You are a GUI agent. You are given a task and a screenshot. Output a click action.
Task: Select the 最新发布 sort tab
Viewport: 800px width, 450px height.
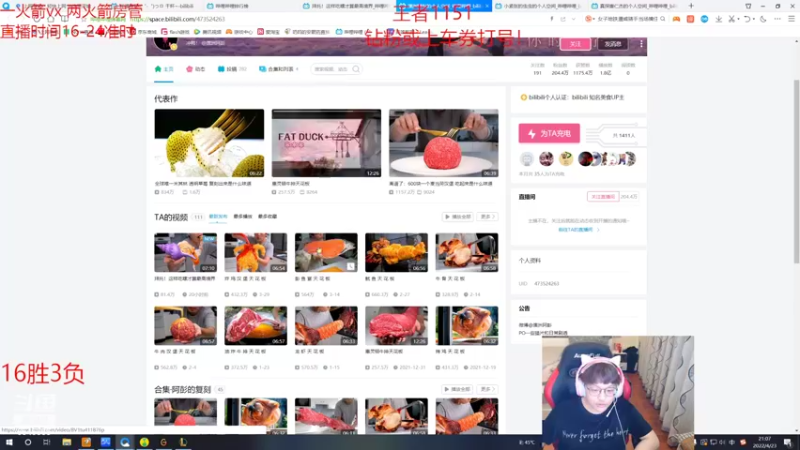(x=218, y=217)
